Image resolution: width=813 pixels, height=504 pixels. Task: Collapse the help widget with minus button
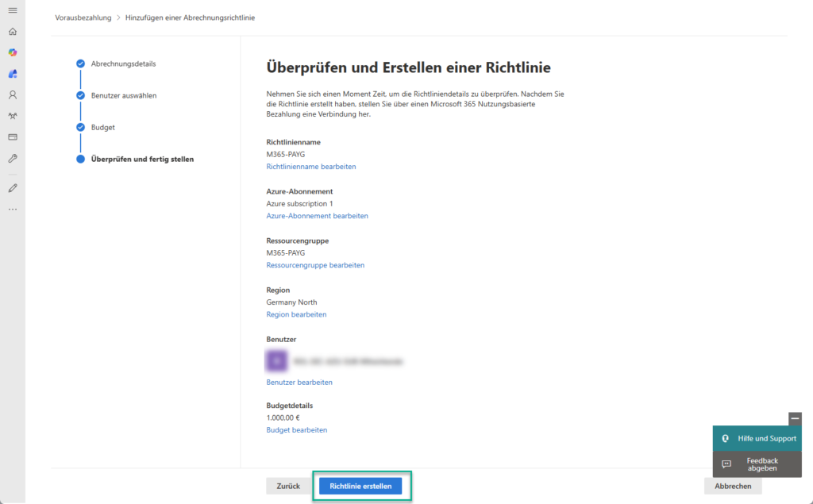[x=795, y=418]
